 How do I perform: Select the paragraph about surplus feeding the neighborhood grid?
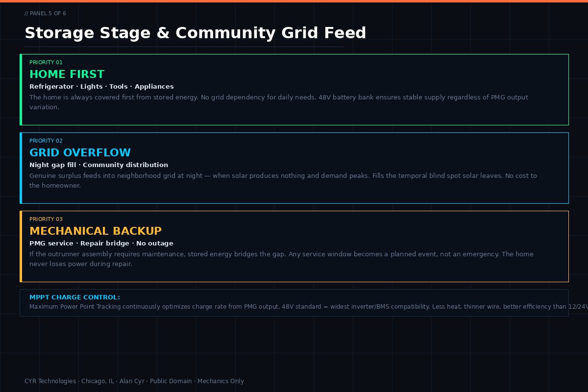(x=283, y=180)
